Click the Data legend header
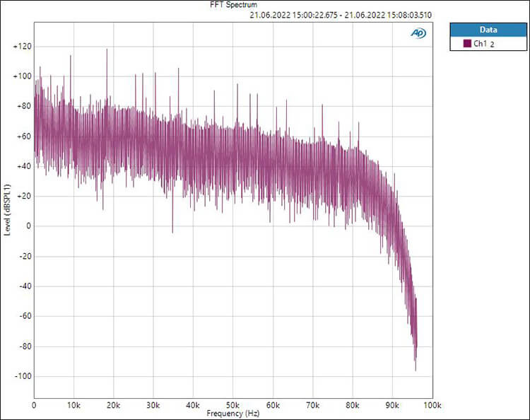 pyautogui.click(x=488, y=30)
